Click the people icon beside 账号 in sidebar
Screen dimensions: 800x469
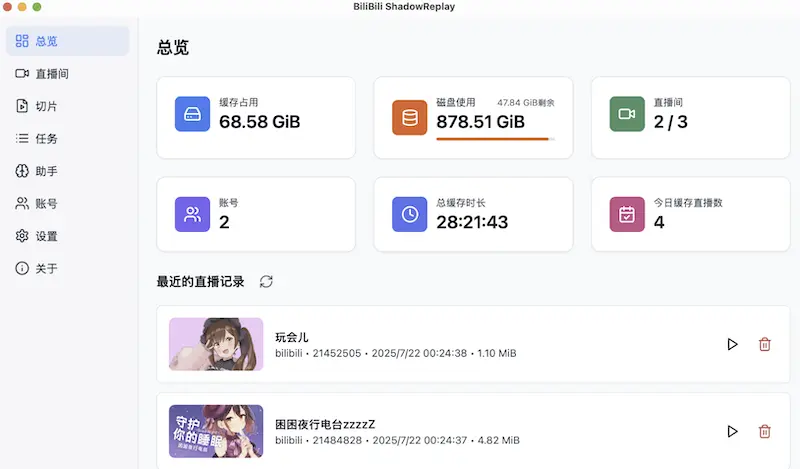pyautogui.click(x=22, y=204)
